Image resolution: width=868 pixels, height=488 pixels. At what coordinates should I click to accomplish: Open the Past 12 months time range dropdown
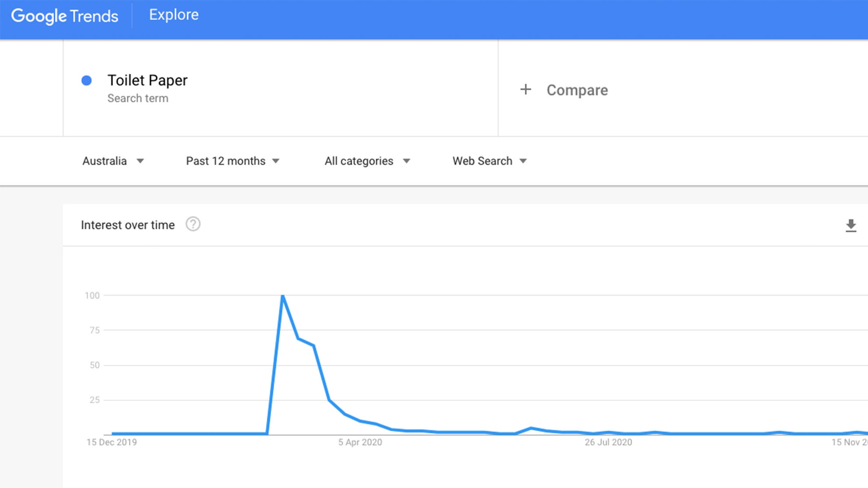point(233,161)
